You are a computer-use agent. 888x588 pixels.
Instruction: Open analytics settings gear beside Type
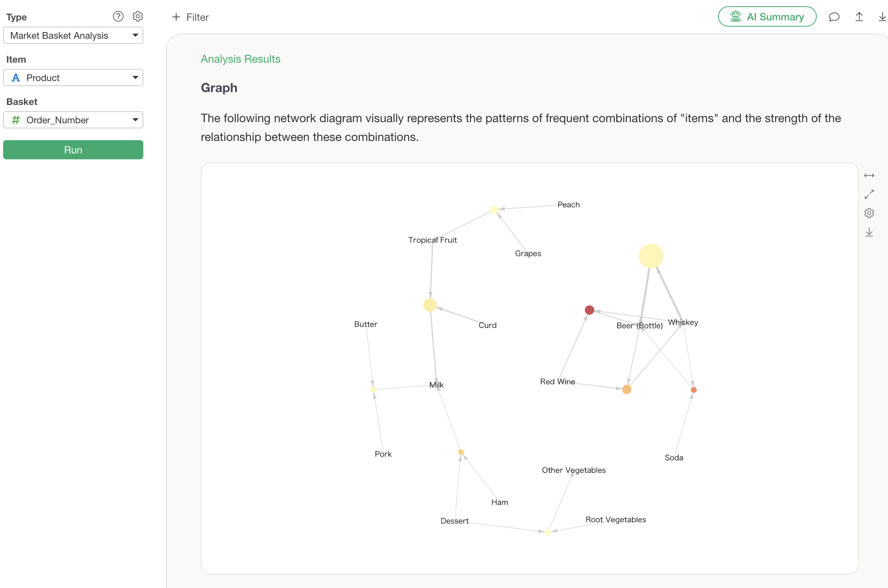pyautogui.click(x=138, y=16)
